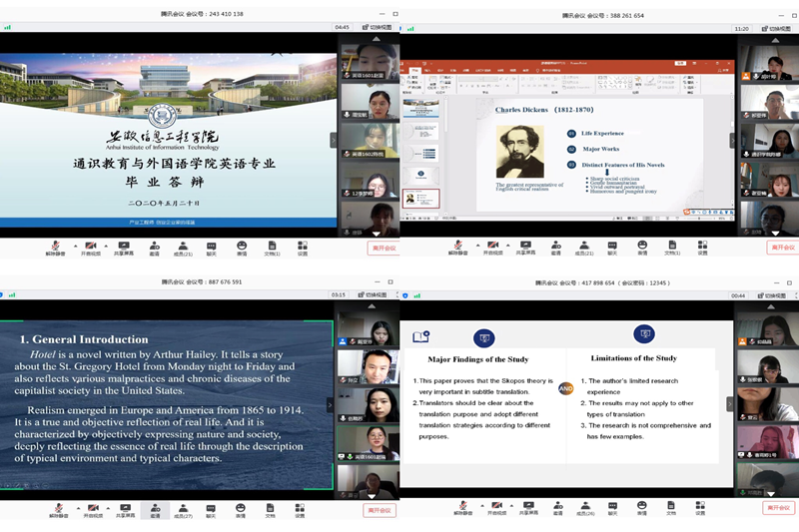Open chat in the Hotel General Introduction meeting
This screenshot has width=799, height=532.
[x=212, y=509]
